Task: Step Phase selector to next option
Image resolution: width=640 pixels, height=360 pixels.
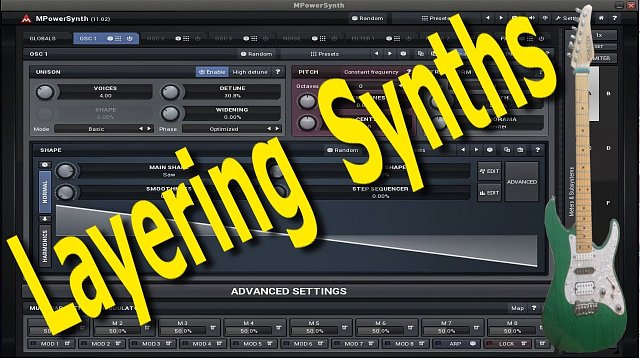Action: pos(278,129)
